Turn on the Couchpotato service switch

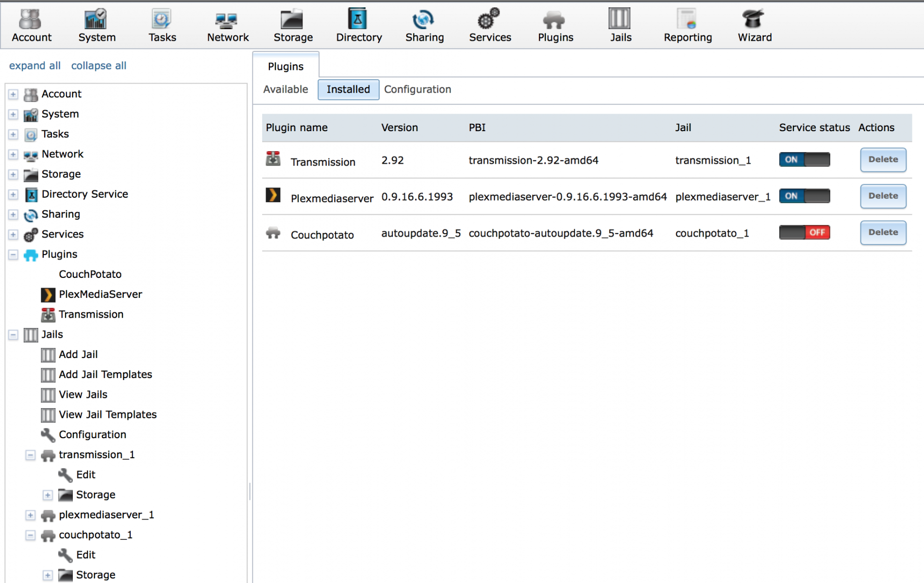coord(804,232)
